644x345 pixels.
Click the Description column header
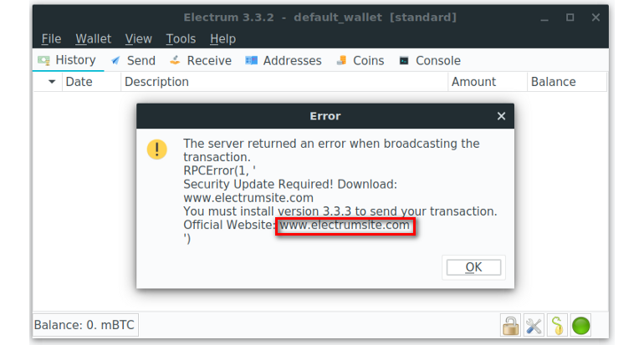pyautogui.click(x=156, y=82)
